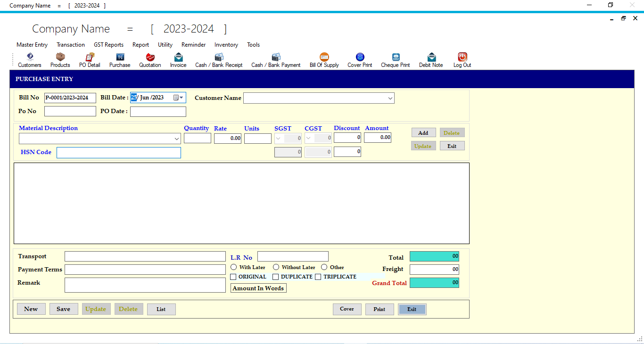Click the Save button
Screen dimensions: 644x344
pyautogui.click(x=64, y=309)
